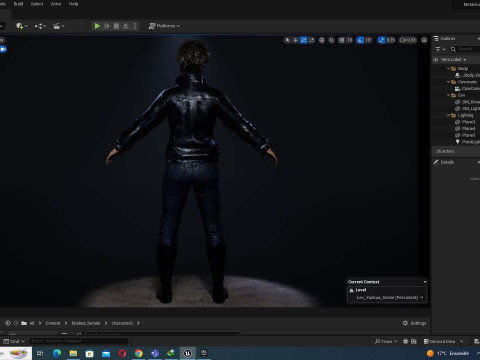Open the Select menu

click(x=37, y=4)
